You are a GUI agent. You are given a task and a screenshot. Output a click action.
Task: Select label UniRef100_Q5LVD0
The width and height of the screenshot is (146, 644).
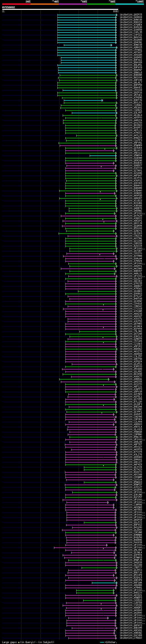[131, 550]
